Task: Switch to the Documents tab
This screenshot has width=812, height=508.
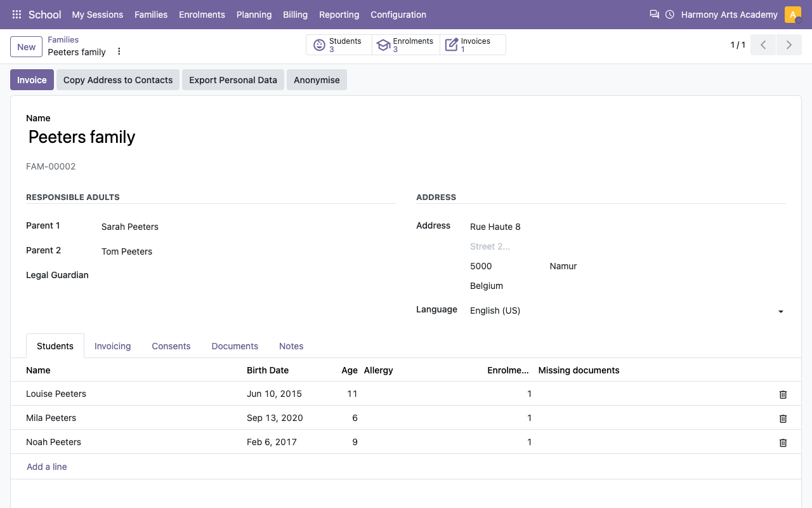Action: (235, 346)
